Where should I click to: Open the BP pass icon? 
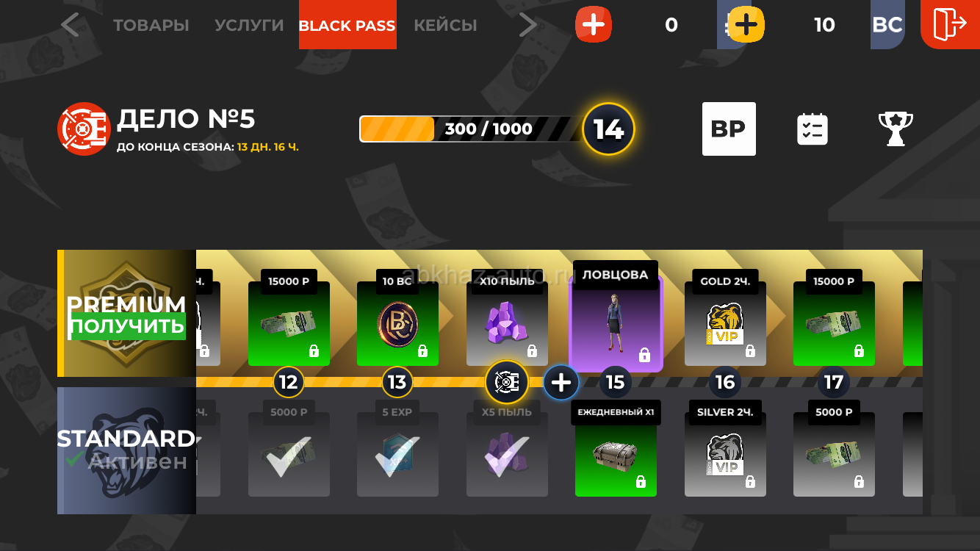[729, 129]
